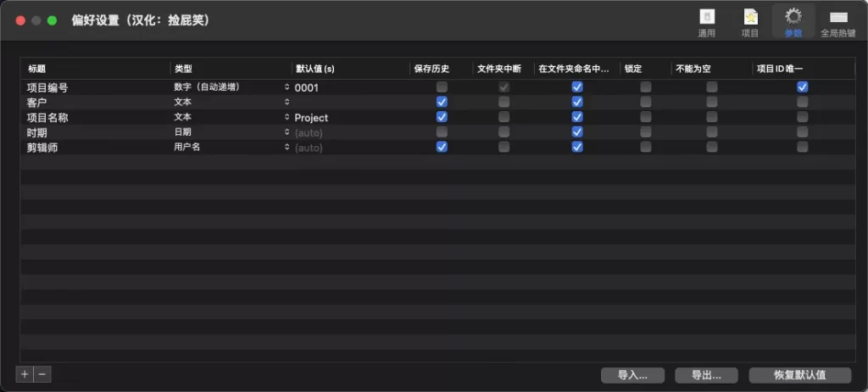Uncheck 在文件夹命名中 for 时期 row

(577, 132)
